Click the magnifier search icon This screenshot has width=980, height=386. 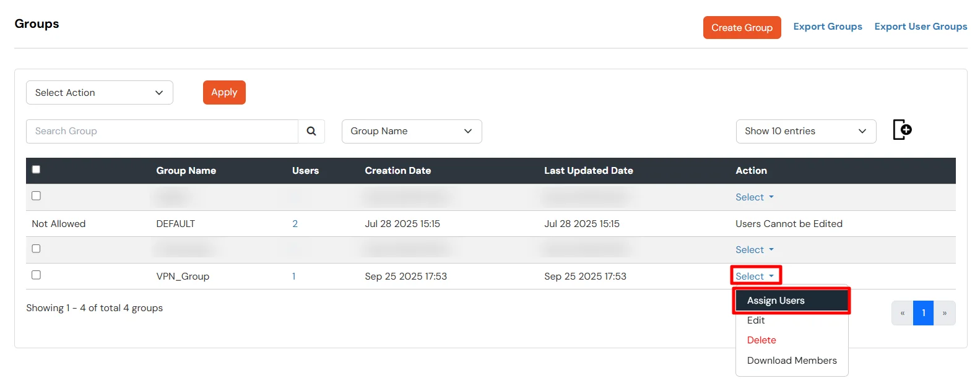click(311, 131)
